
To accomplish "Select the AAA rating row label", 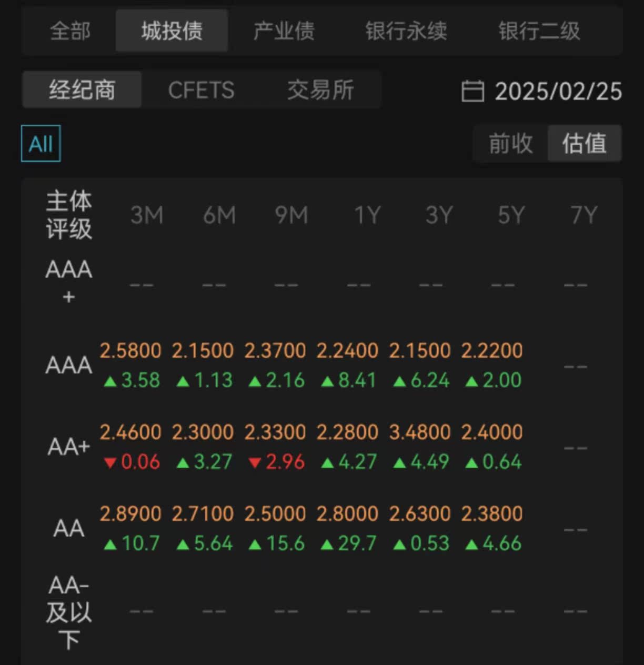I will pos(69,365).
